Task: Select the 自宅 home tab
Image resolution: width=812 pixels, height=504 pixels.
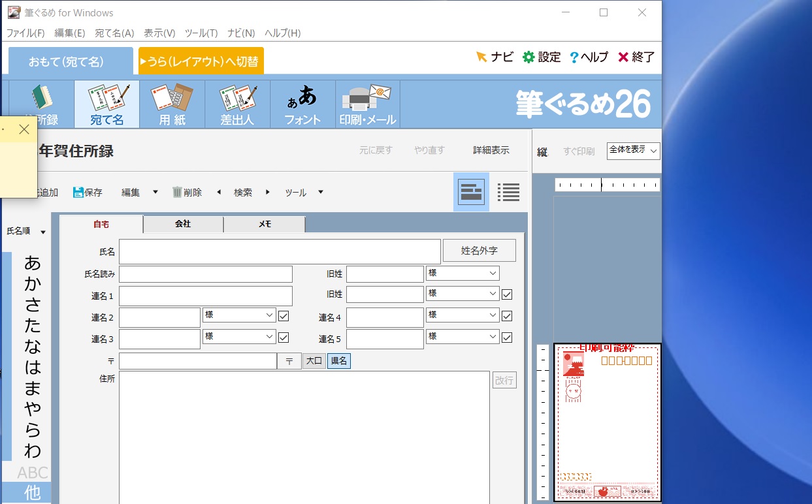Action: point(101,224)
